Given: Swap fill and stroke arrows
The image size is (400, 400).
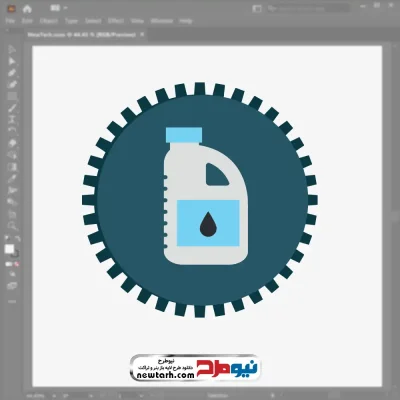Looking at the screenshot, I should click(17, 239).
